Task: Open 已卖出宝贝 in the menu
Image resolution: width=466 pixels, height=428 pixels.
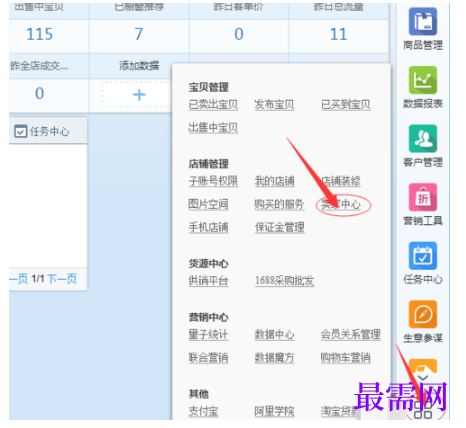Action: [213, 105]
